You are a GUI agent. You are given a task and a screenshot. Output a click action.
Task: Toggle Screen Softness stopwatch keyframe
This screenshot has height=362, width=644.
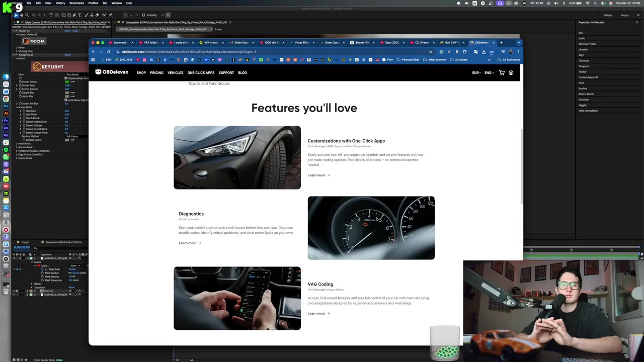point(24,125)
